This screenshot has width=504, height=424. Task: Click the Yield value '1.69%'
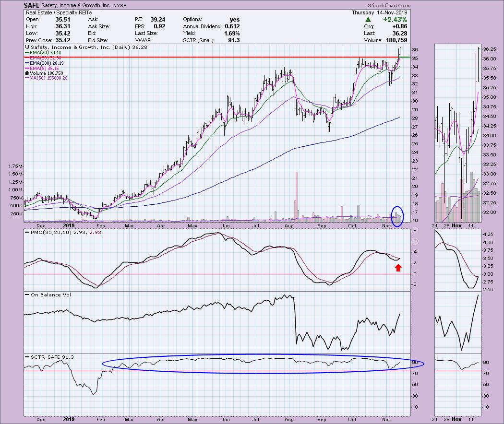coord(232,34)
